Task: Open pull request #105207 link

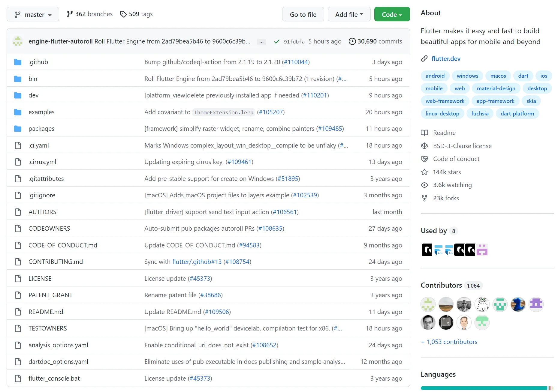Action: [271, 112]
